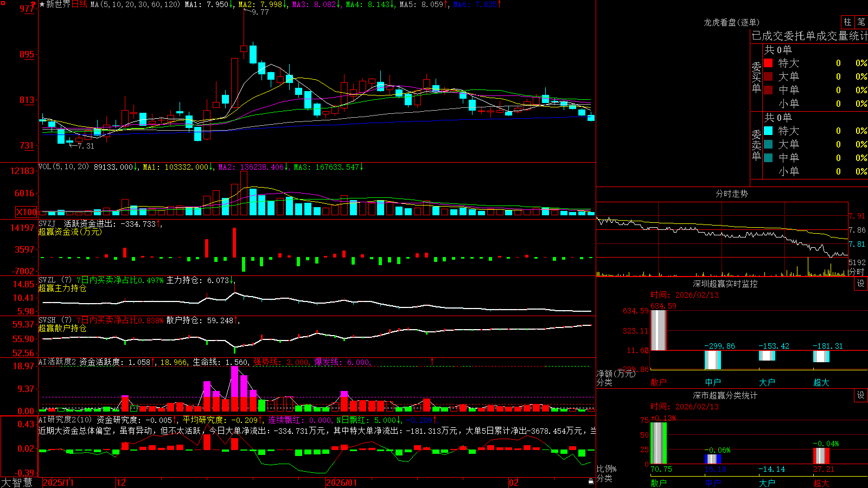868x488 pixels.
Task: Click the 超大 bar labeled -181.31
Action: [x=821, y=356]
